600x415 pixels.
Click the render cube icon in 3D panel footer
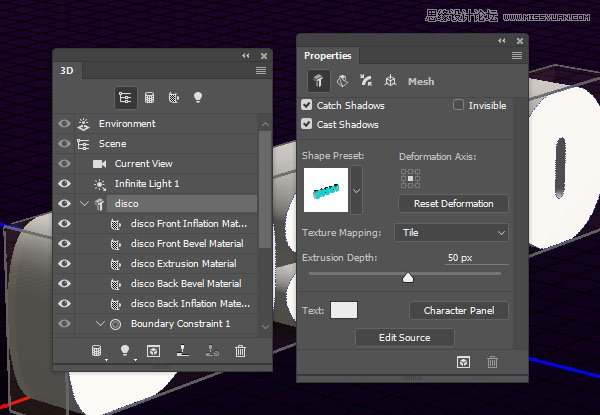(153, 351)
